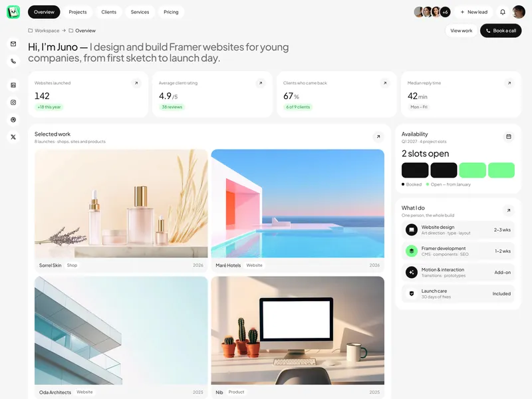Open the Instagram icon in sidebar
The height and width of the screenshot is (399, 532).
click(x=13, y=102)
